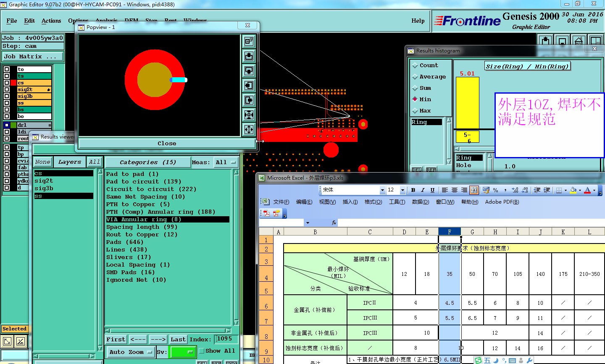The image size is (605, 364).
Task: Click the Close button in Popview
Action: (x=167, y=143)
